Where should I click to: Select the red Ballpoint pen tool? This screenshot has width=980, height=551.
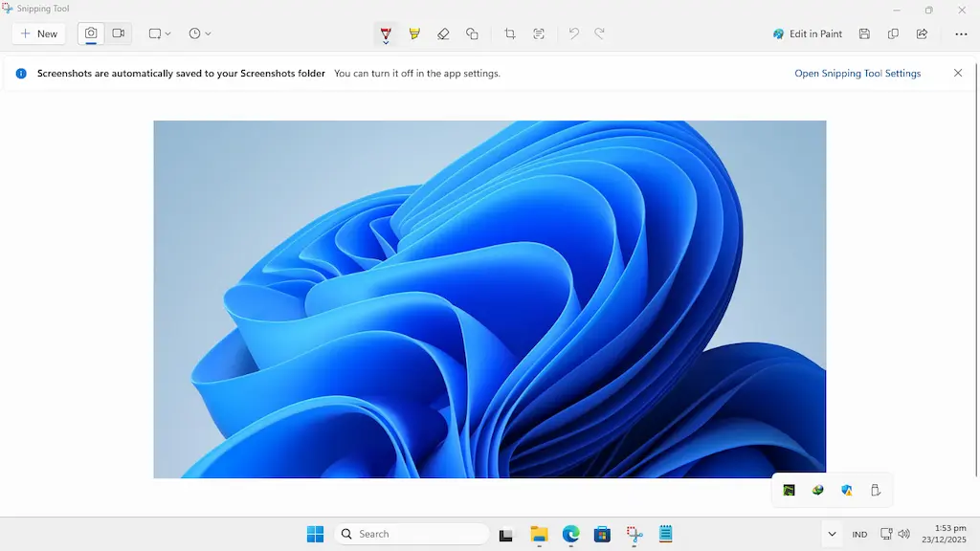386,33
